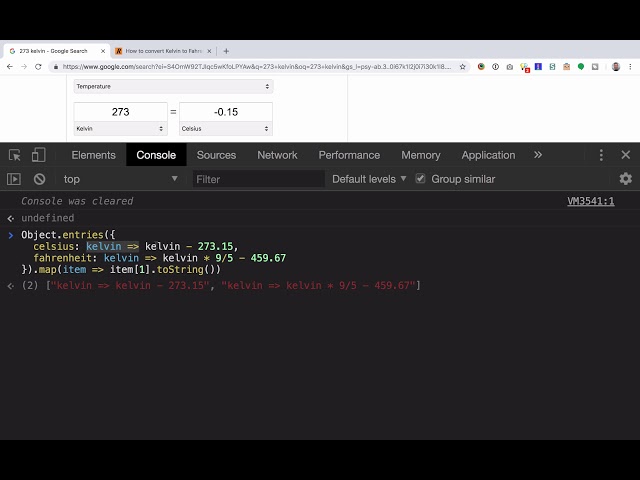Click the Console was cleared message
Image resolution: width=640 pixels, height=480 pixels.
pyautogui.click(x=77, y=201)
